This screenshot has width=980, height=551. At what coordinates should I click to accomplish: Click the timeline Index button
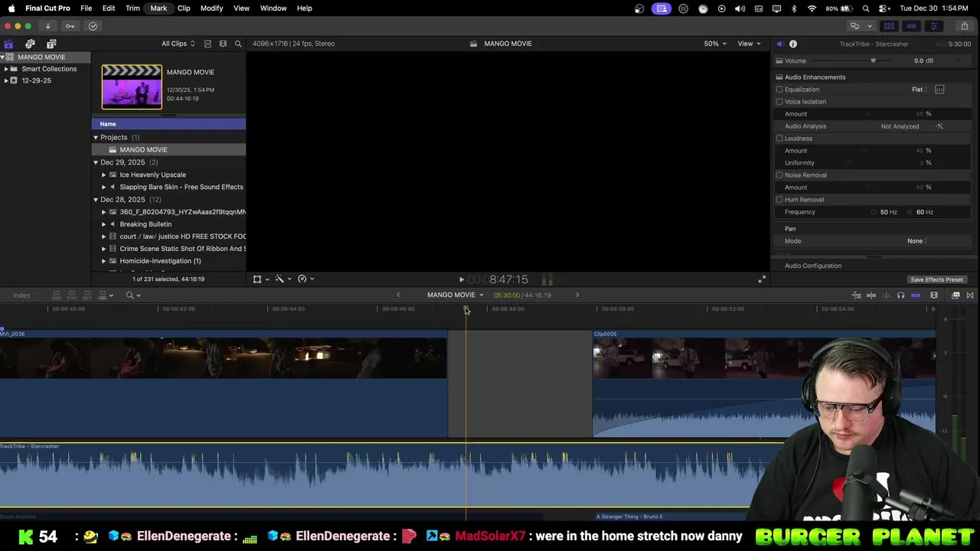click(x=21, y=295)
